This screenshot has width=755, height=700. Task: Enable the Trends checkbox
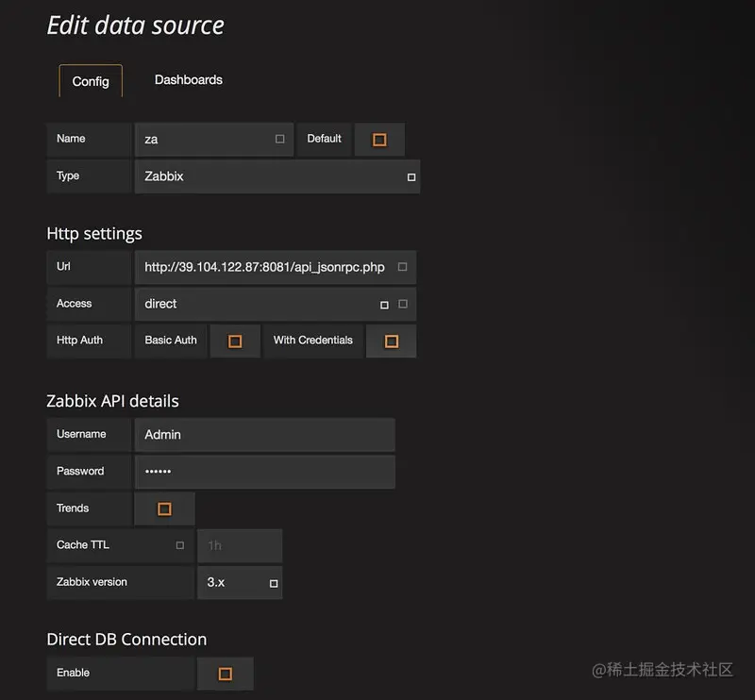(x=164, y=508)
